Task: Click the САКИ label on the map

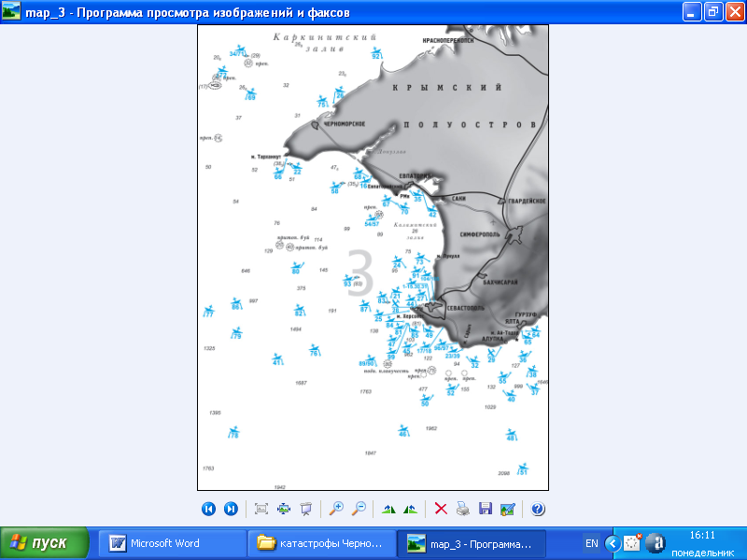Action: pyautogui.click(x=458, y=198)
